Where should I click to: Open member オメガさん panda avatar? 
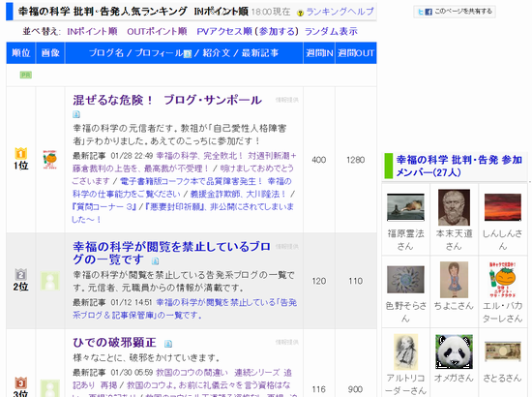coord(454,351)
